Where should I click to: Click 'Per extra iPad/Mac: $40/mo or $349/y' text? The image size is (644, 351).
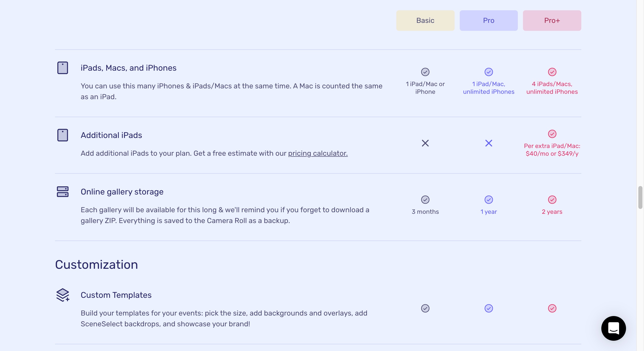pyautogui.click(x=552, y=150)
